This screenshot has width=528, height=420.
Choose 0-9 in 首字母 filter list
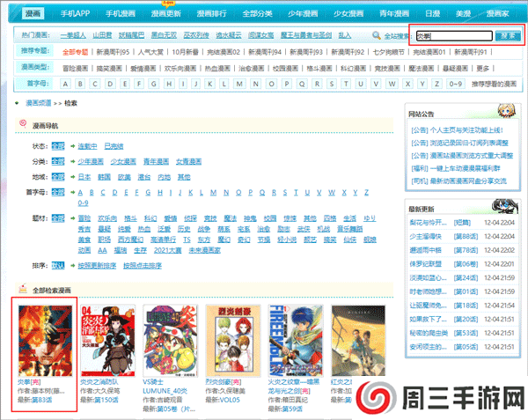(x=83, y=203)
